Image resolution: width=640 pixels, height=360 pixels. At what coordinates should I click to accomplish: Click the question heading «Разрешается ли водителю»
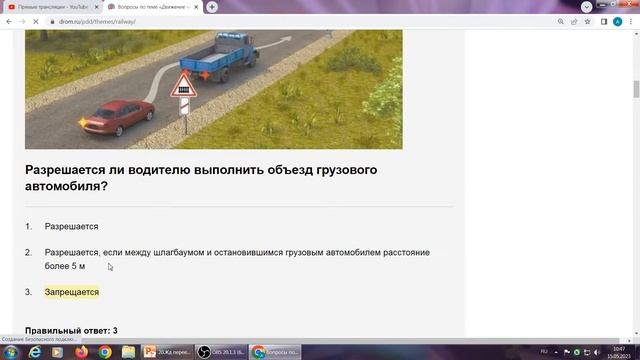pos(201,178)
